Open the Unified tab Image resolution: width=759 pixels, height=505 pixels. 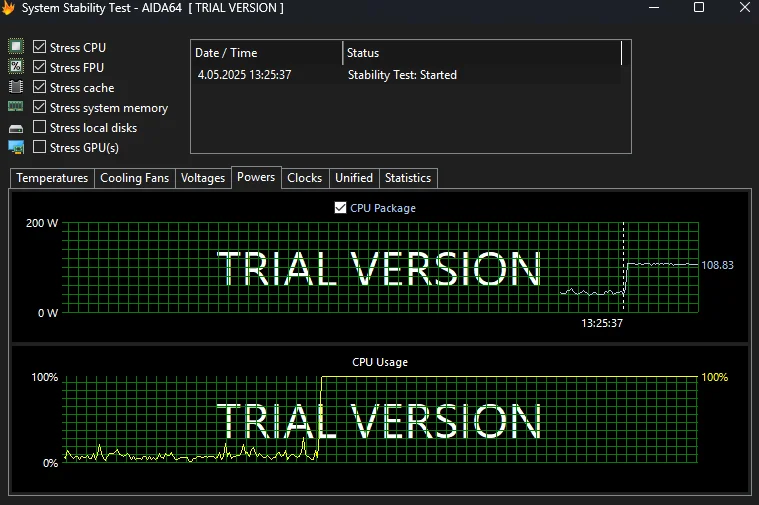354,178
